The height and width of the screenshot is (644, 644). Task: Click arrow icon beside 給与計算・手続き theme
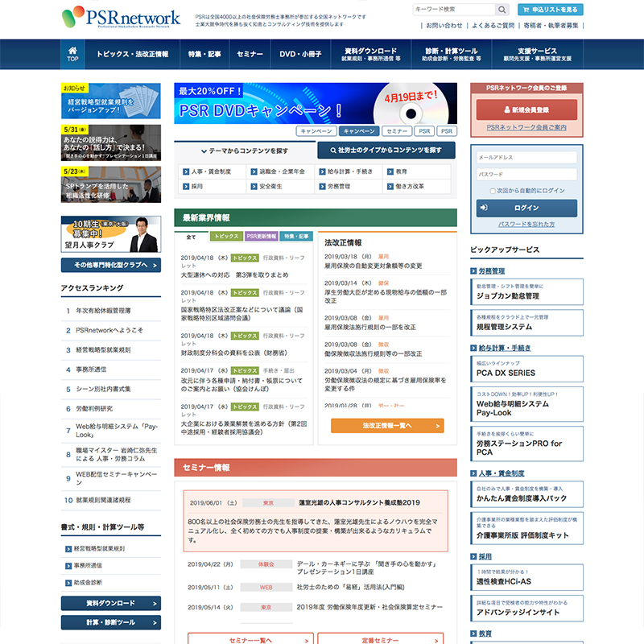(323, 171)
